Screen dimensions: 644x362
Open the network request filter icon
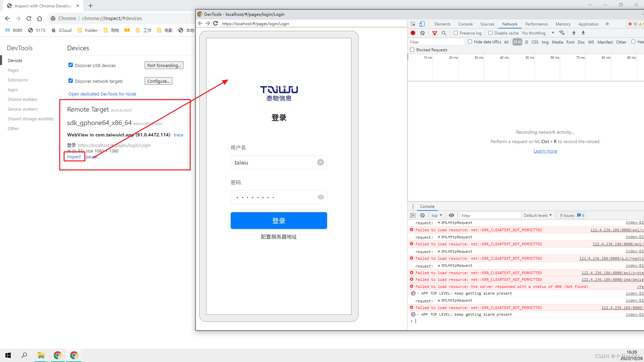click(x=435, y=33)
